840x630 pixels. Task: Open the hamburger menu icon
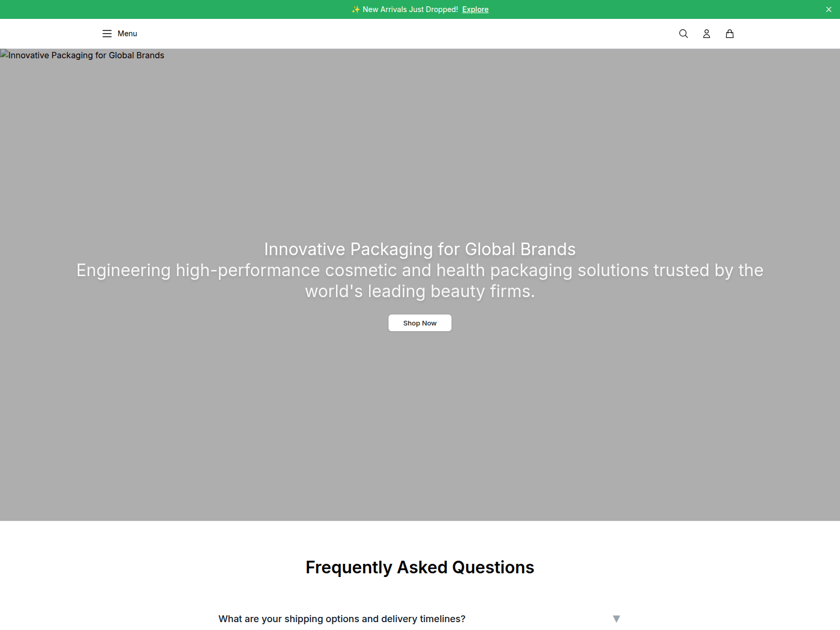point(107,34)
